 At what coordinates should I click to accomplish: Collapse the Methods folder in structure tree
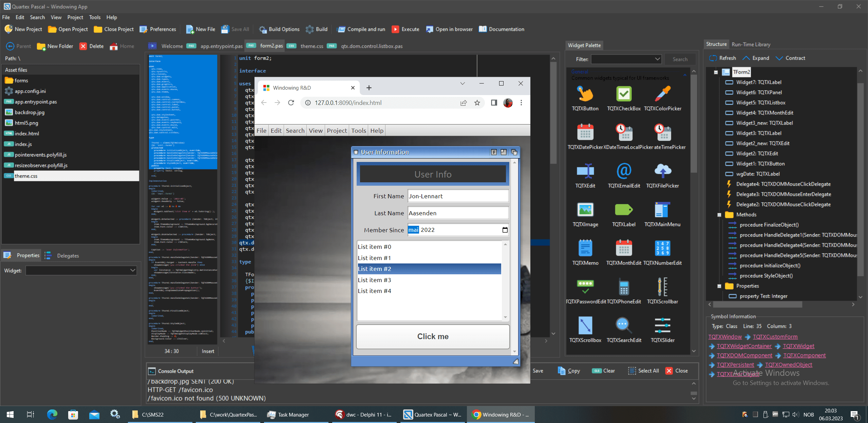point(719,215)
